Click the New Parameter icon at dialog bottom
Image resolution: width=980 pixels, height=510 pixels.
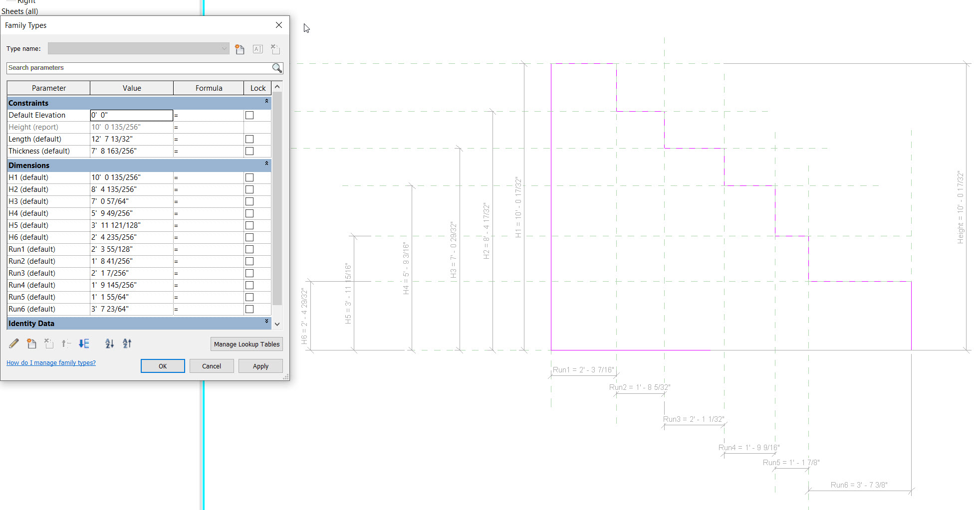[x=31, y=343]
